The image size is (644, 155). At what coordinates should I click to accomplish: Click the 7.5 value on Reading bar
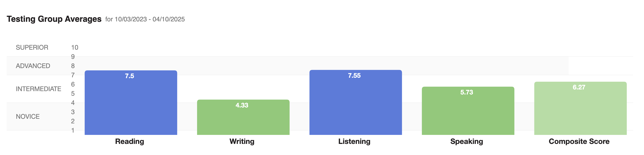pyautogui.click(x=130, y=76)
